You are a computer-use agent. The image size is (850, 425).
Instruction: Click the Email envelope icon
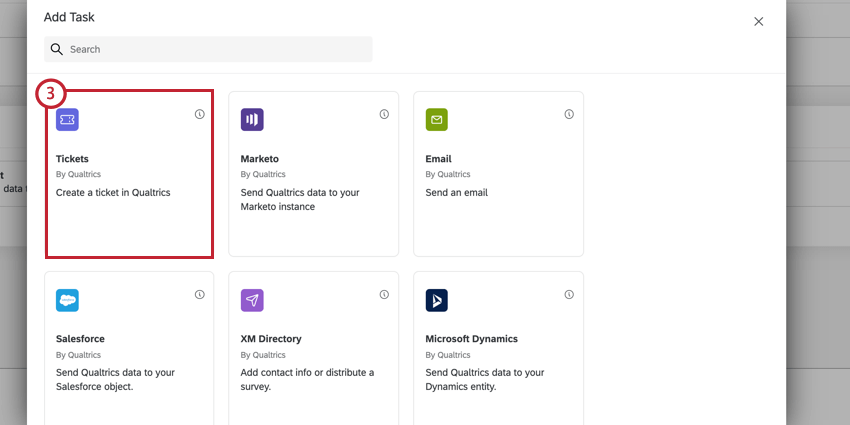pos(436,120)
